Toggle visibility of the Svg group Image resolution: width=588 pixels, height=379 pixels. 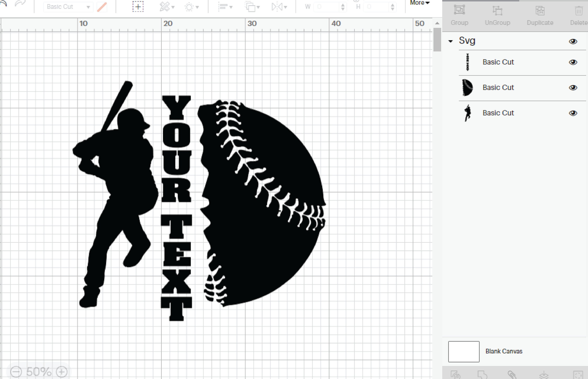click(573, 41)
